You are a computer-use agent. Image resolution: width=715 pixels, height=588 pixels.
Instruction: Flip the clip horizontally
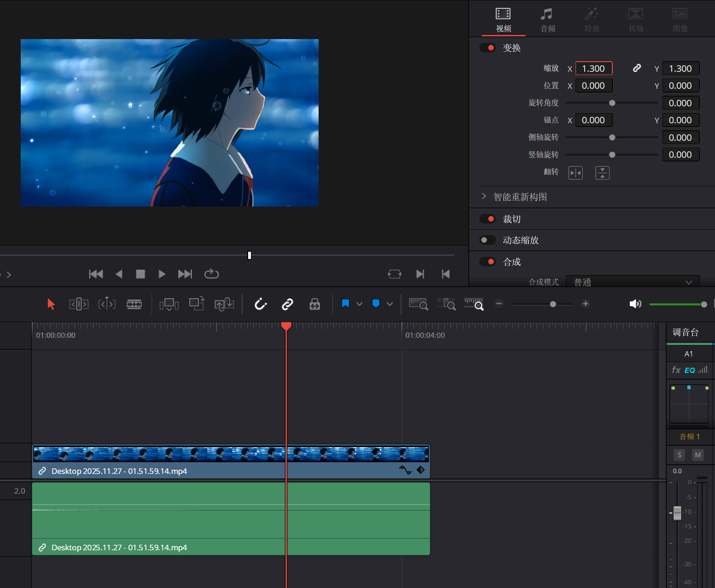coord(575,173)
